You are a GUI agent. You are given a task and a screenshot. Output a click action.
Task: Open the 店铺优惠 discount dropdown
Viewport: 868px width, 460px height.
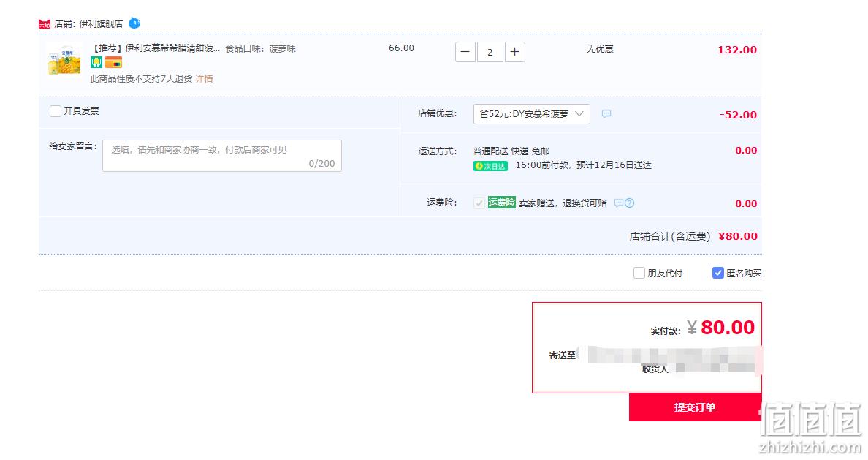pyautogui.click(x=531, y=113)
